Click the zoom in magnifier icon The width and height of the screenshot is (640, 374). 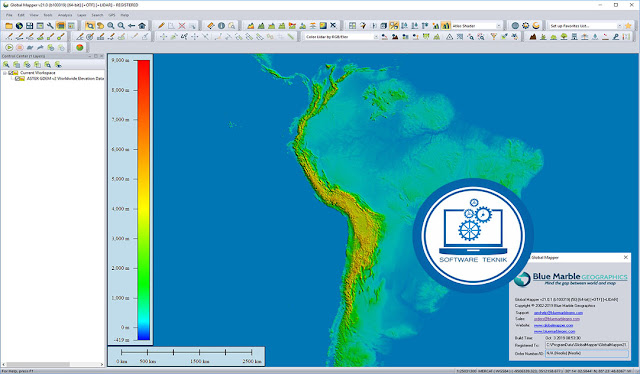[x=111, y=26]
